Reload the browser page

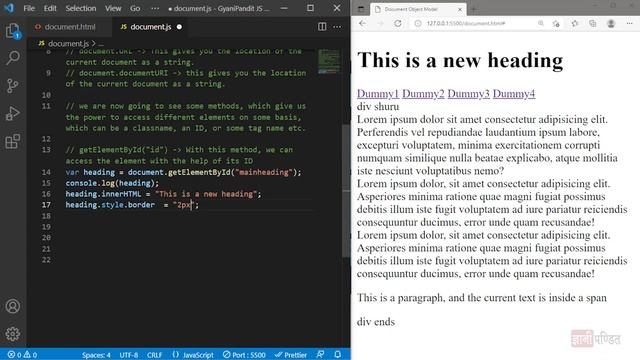click(398, 23)
